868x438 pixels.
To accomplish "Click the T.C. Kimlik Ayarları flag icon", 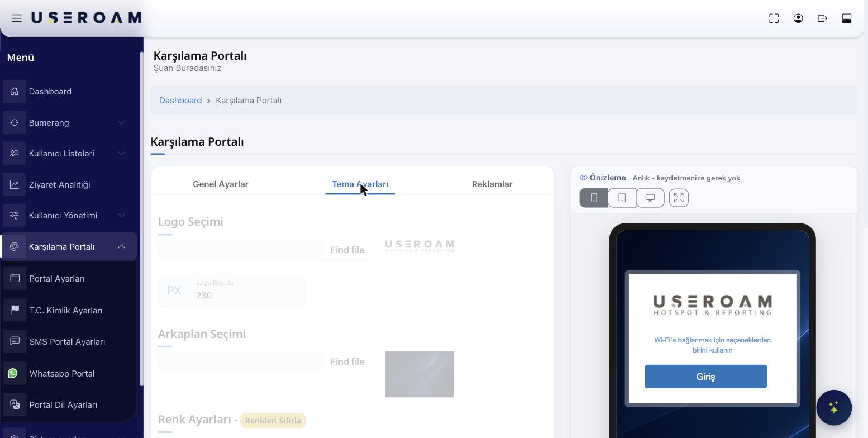I will point(15,310).
